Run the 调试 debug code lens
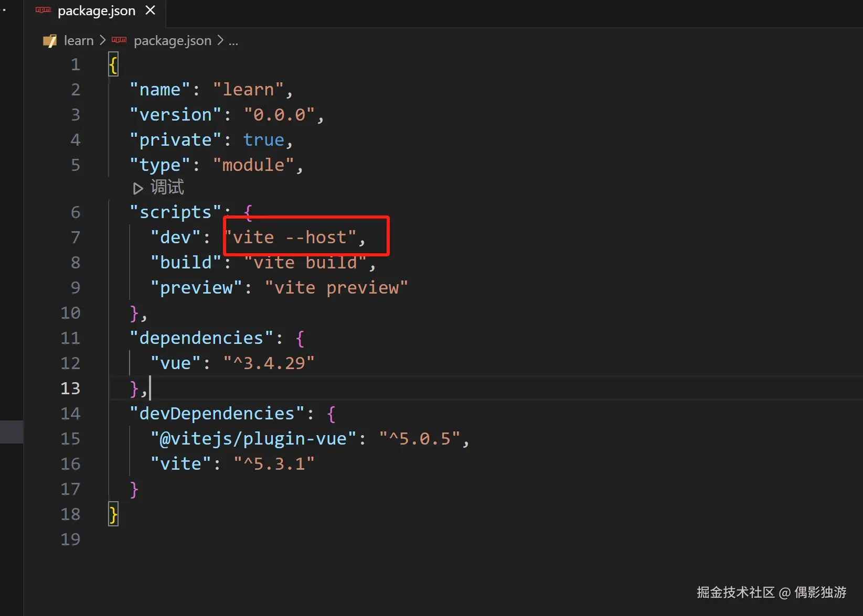The width and height of the screenshot is (863, 616). tap(159, 188)
